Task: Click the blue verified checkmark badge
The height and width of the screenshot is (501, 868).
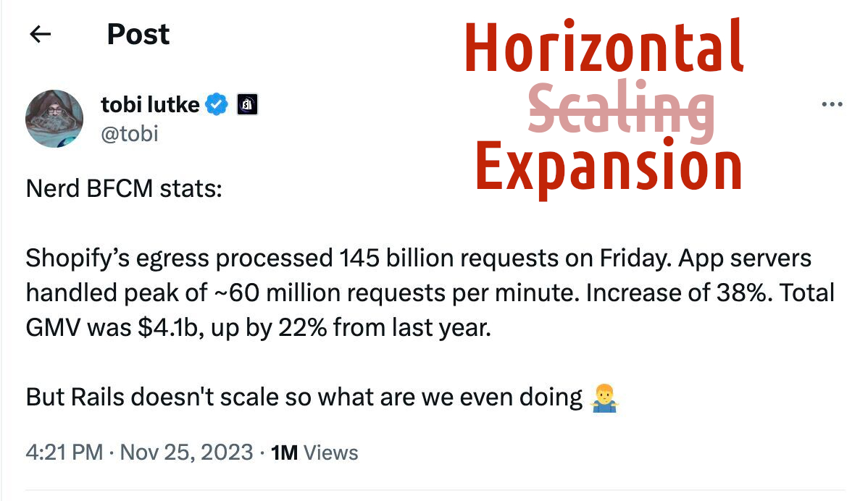Action: 216,105
